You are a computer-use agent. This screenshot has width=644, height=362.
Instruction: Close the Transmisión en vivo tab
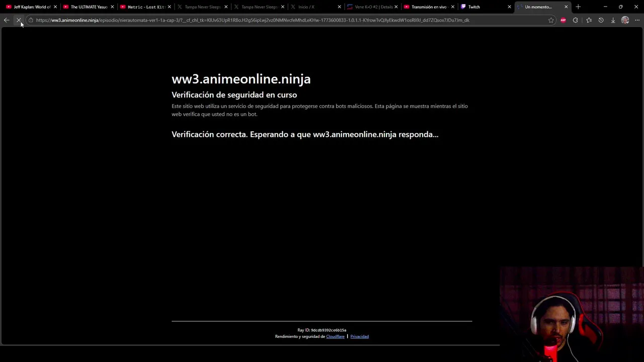click(x=453, y=7)
